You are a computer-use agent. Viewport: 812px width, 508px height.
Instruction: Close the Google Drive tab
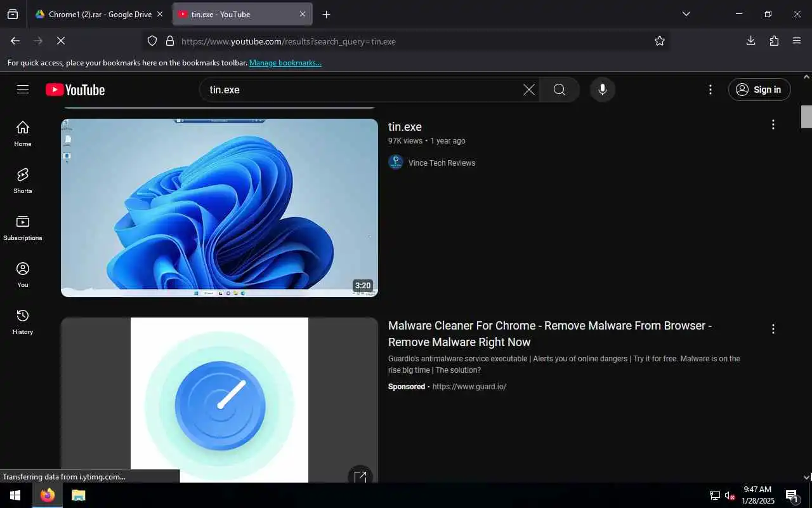[x=160, y=14]
